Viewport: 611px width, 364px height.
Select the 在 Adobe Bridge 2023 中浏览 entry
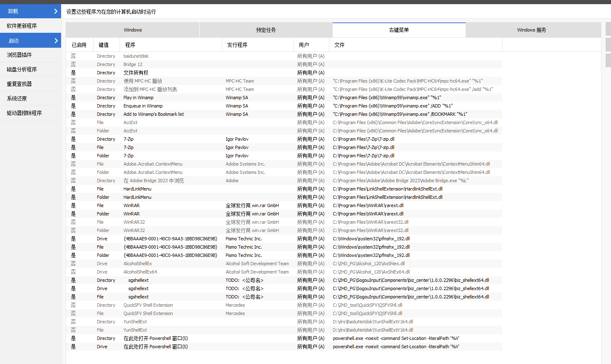pos(153,181)
